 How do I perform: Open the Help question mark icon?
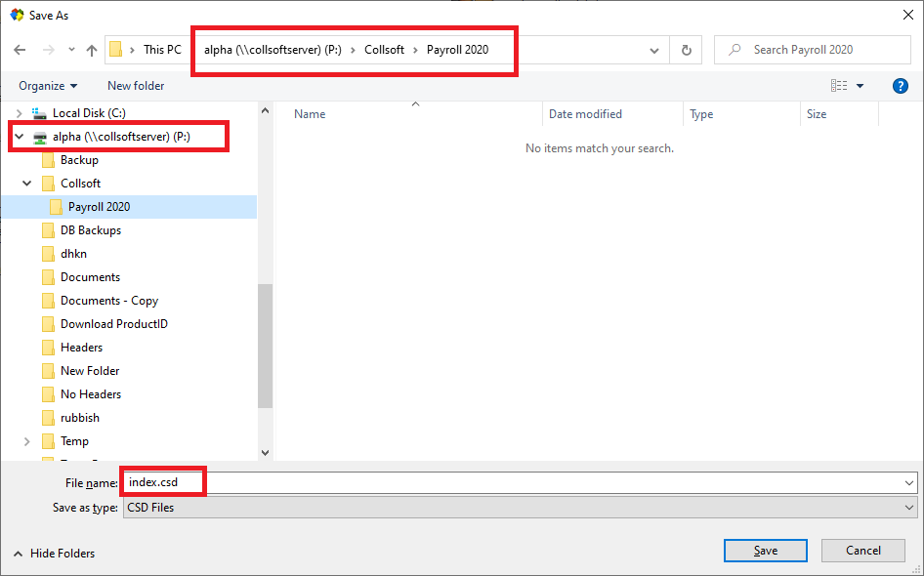[x=901, y=86]
